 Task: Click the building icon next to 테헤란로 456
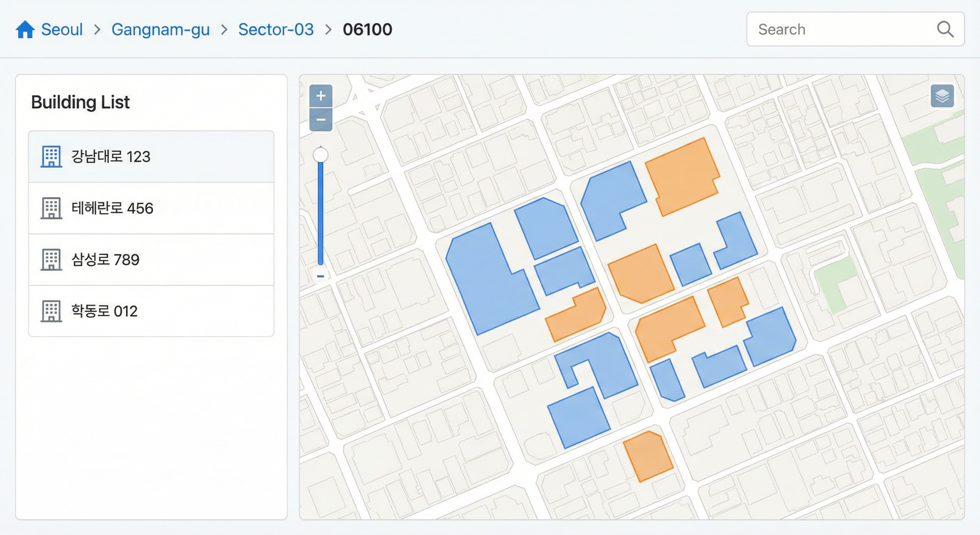tap(52, 208)
